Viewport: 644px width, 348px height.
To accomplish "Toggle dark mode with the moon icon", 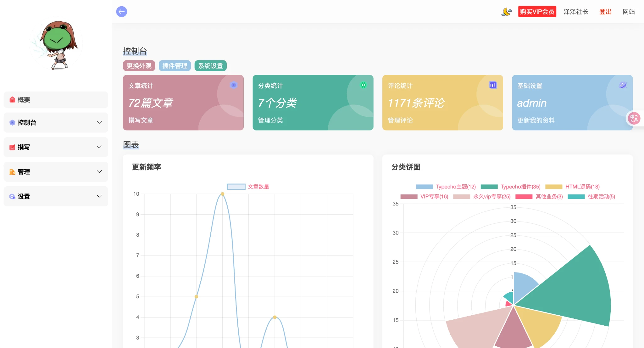I will [x=506, y=12].
